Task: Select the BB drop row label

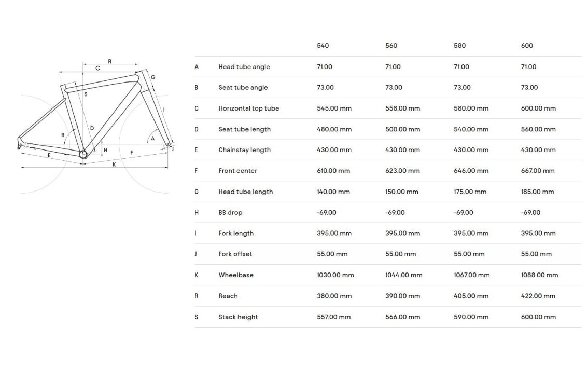Action: coord(230,212)
